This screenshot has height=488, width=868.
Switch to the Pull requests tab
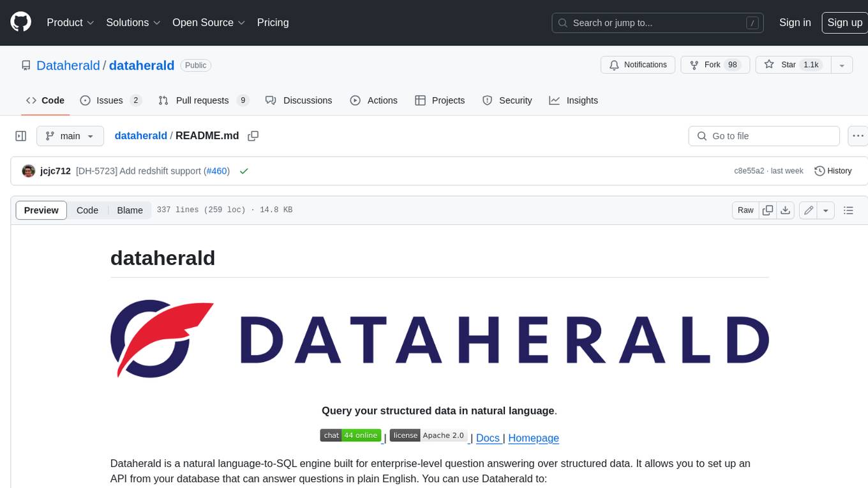coord(204,100)
